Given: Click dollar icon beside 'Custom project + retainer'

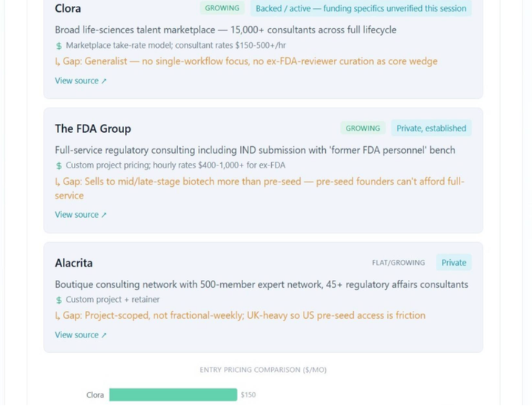Looking at the screenshot, I should point(58,300).
